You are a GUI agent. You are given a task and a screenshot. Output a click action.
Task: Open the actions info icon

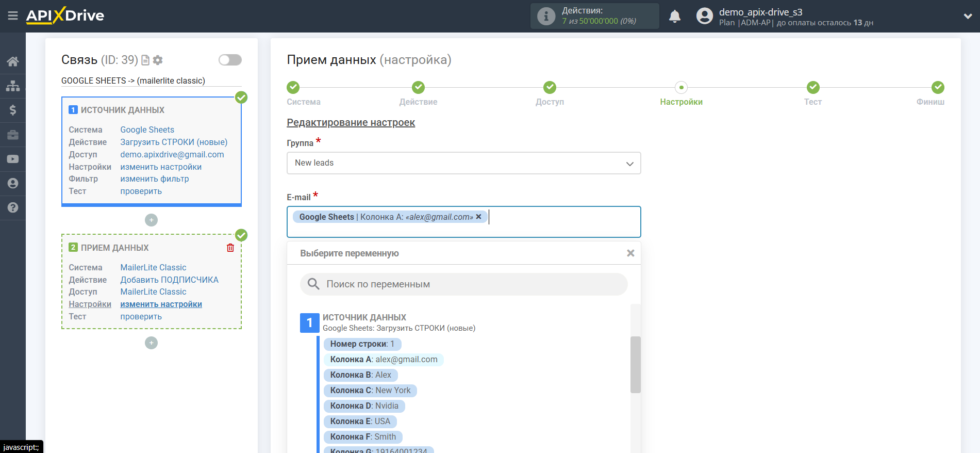(546, 16)
